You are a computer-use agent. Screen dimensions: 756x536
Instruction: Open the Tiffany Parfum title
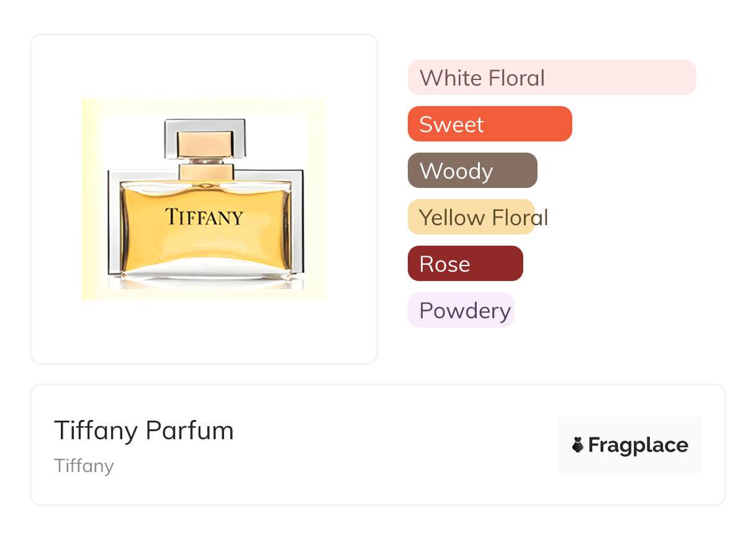tap(144, 431)
